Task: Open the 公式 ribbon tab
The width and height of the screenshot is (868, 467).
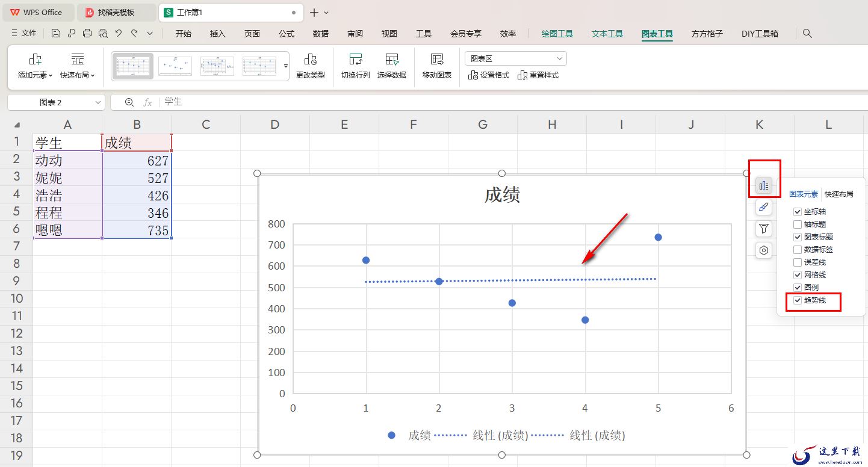Action: (287, 34)
